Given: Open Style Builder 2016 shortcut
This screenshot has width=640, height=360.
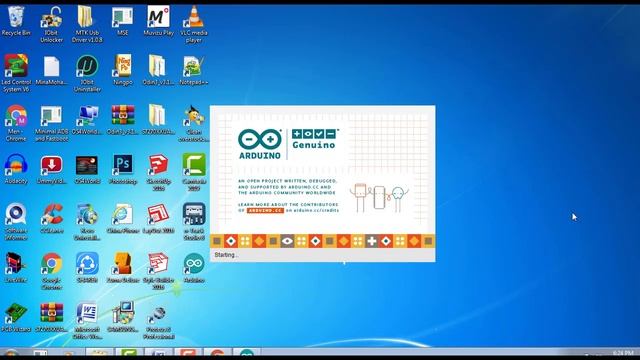Looking at the screenshot, I should 158,271.
